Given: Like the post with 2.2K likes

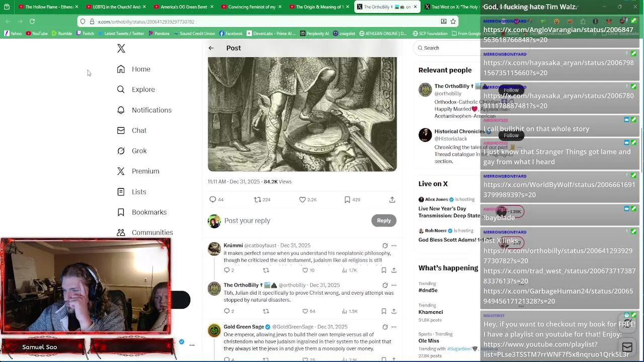Looking at the screenshot, I should [307, 200].
